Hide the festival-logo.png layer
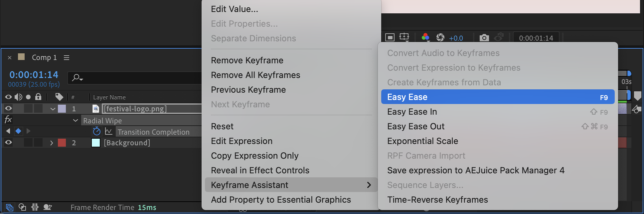Viewport: 644px width, 214px height. click(x=8, y=108)
